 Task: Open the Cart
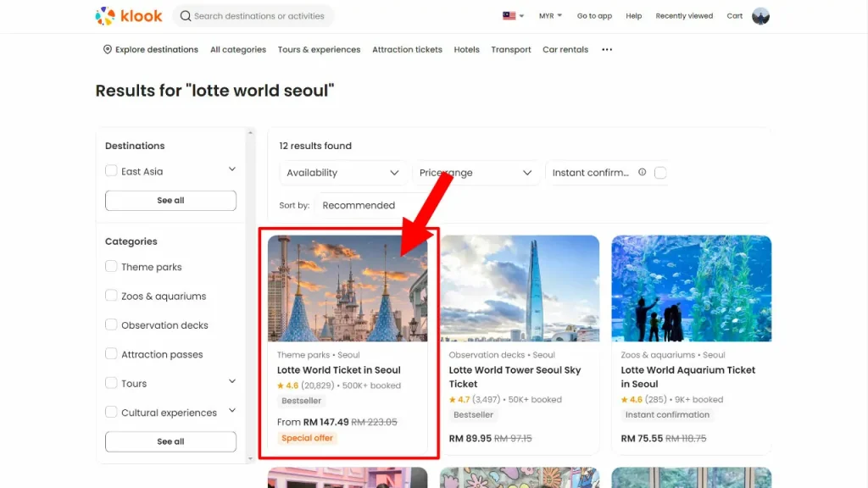click(735, 16)
